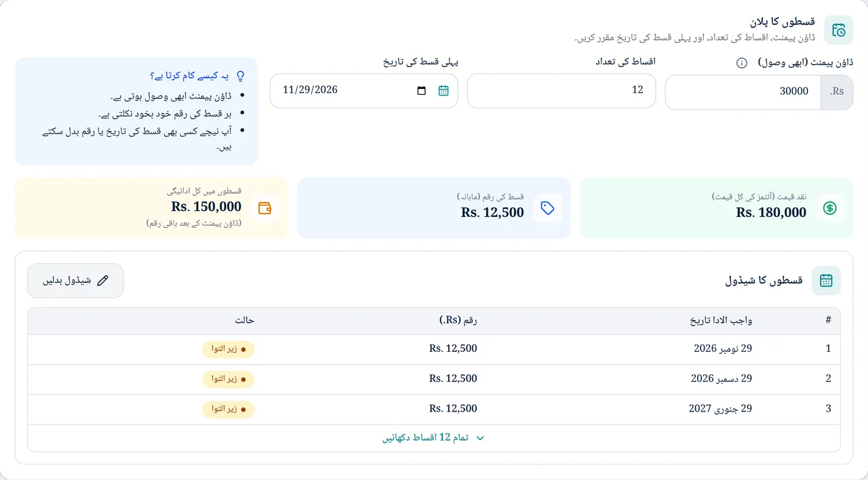868x480 pixels.
Task: Click the info icon beside ڈاؤن پیمنٹ label
Action: point(742,62)
